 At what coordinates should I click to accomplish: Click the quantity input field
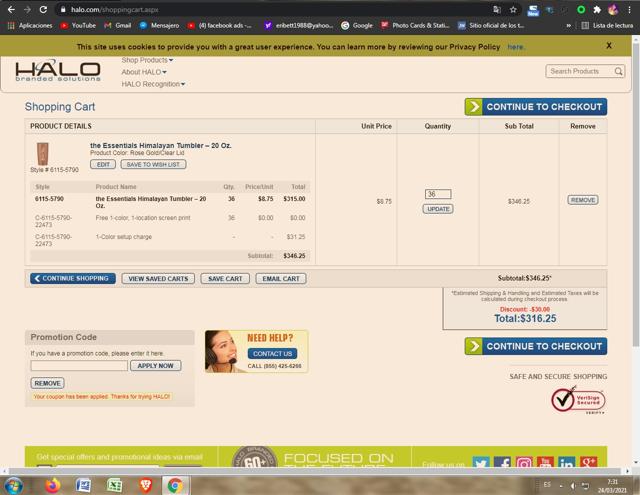[438, 194]
